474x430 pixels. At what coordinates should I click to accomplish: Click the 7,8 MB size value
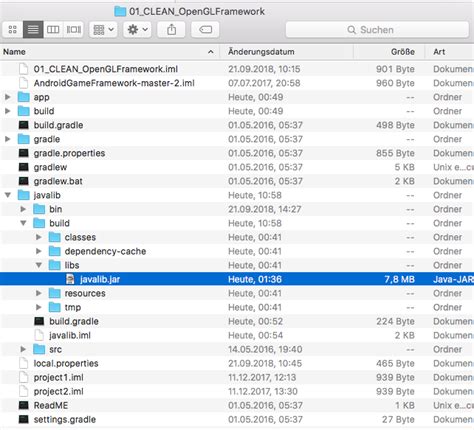coord(399,279)
